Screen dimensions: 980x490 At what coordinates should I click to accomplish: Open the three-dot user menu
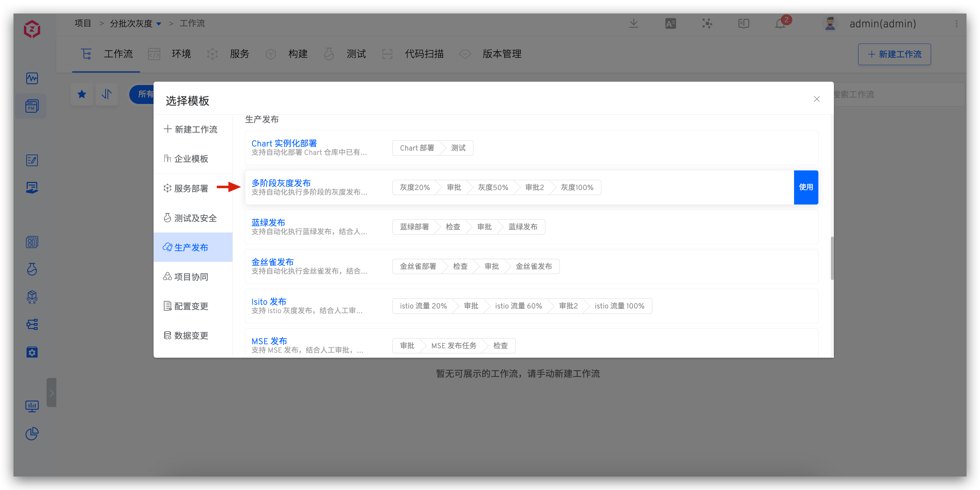click(956, 24)
